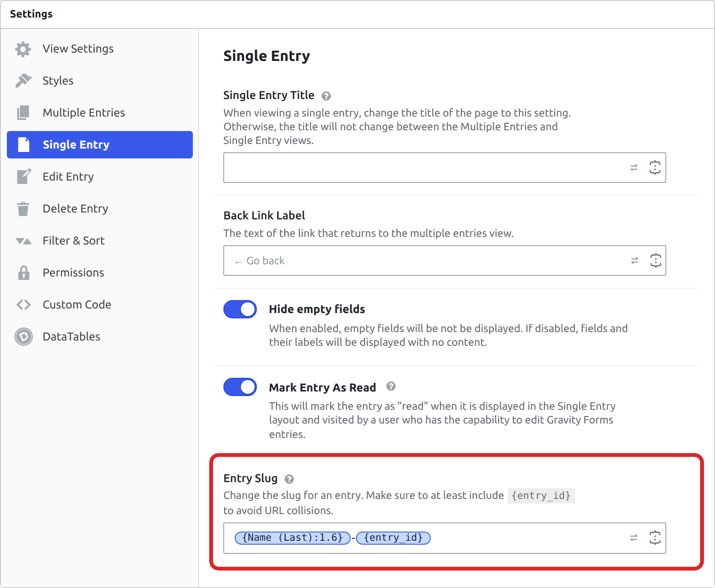Click the Delete Entry menu label
Viewport: 715px width, 588px height.
click(x=75, y=209)
